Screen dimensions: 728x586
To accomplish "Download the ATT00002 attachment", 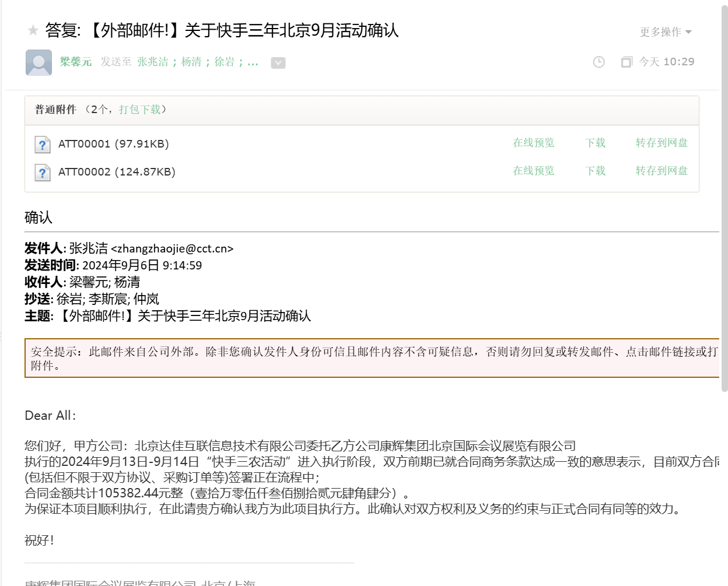I will click(x=595, y=171).
